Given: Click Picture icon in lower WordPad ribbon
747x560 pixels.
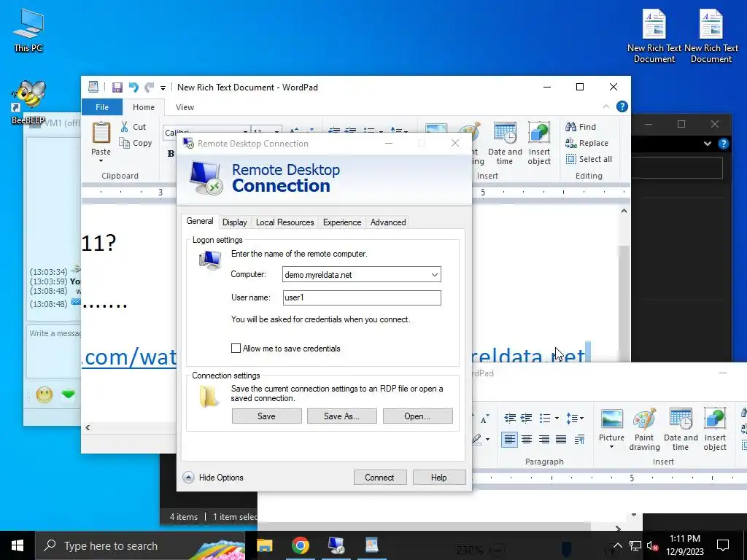Looking at the screenshot, I should click(x=612, y=419).
